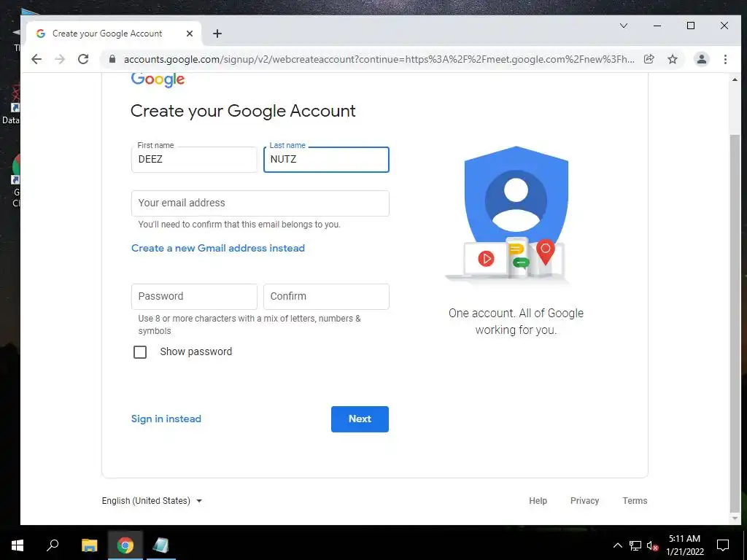
Task: Open the Chrome profile avatar icon
Action: (702, 59)
